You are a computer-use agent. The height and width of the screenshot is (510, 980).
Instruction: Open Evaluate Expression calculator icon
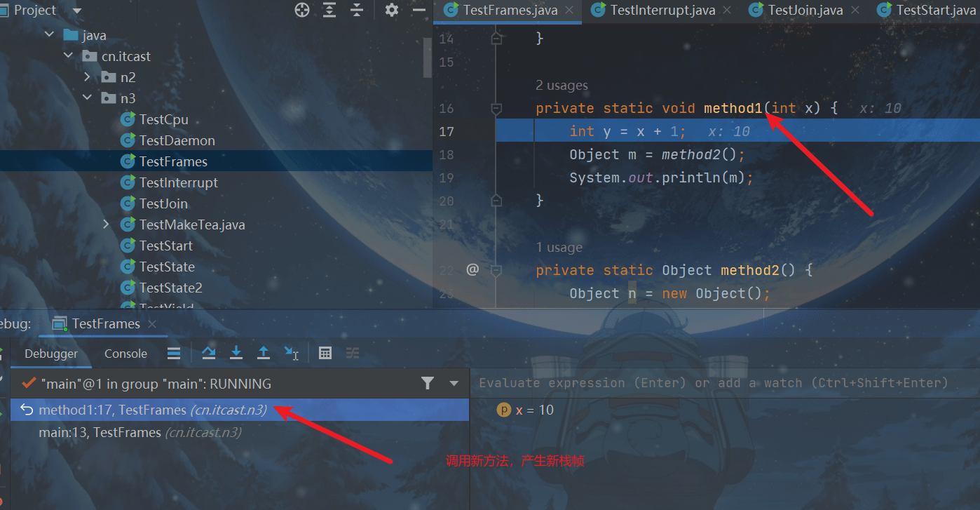pos(325,353)
